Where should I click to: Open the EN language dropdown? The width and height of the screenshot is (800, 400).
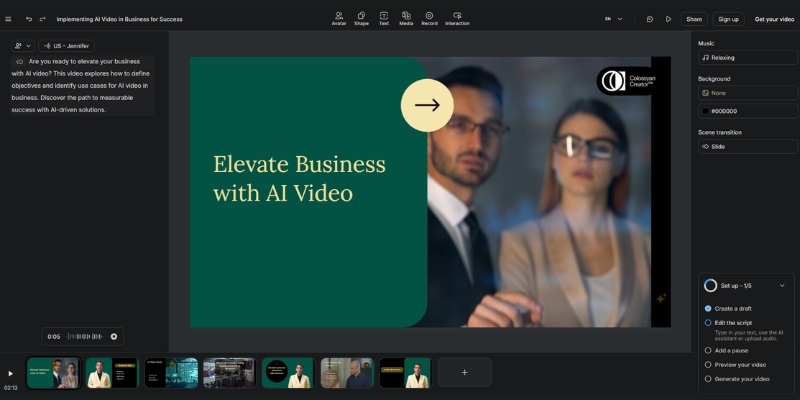pos(614,19)
